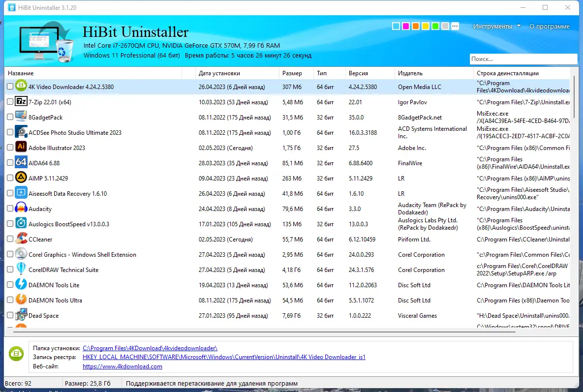This screenshot has height=392, width=583.
Task: Select Corel Graphics - Windows Shell Extension name
Action: 83,254
